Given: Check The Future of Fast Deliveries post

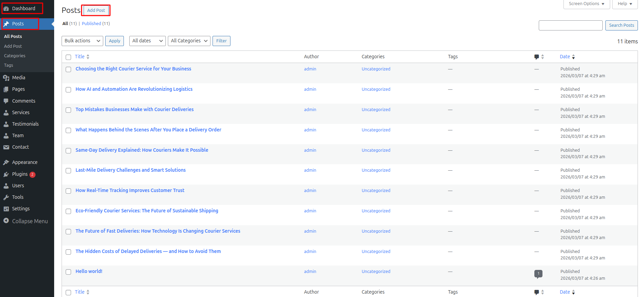Looking at the screenshot, I should pyautogui.click(x=68, y=232).
